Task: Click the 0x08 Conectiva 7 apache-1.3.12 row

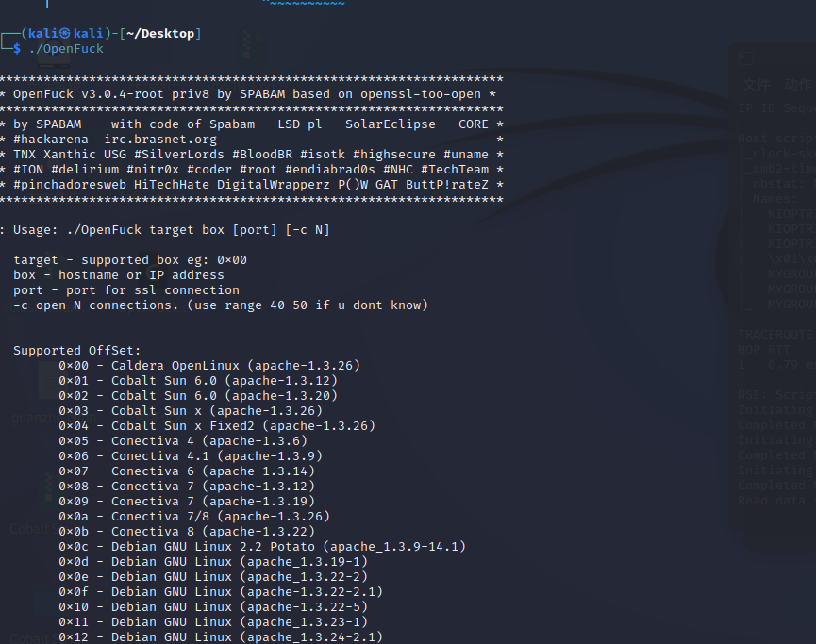Action: tap(187, 487)
